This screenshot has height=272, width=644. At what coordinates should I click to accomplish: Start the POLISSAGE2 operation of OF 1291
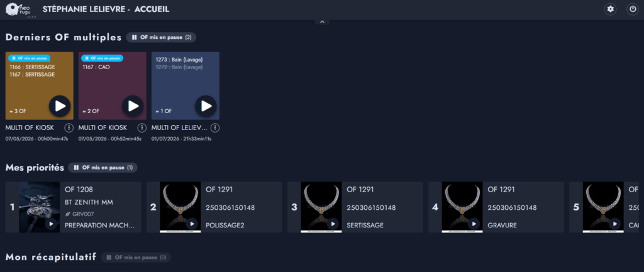point(192,224)
